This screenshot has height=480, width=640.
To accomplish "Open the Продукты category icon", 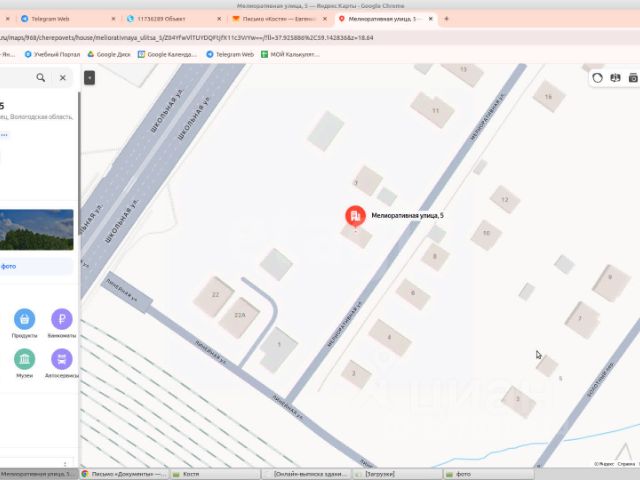I will coord(24,319).
